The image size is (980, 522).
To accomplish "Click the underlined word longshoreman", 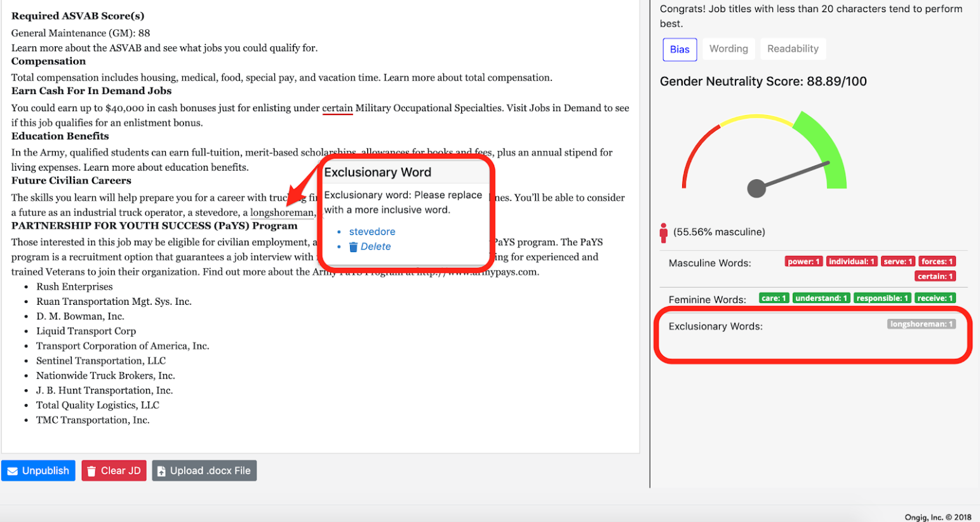I will click(282, 213).
